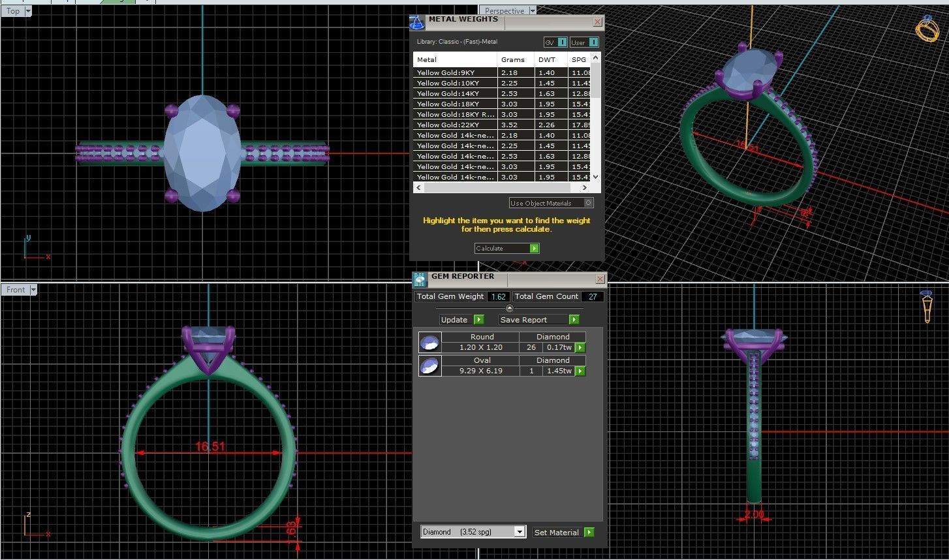Viewport: 949px width, 560px height.
Task: Click the 0.17tw weight for Round diamonds
Action: [x=559, y=348]
